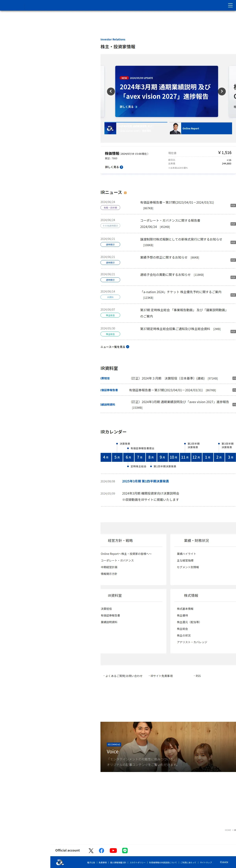Open the RSS feed icon beside IRニュース
The image size is (236, 868).
[125, 193]
